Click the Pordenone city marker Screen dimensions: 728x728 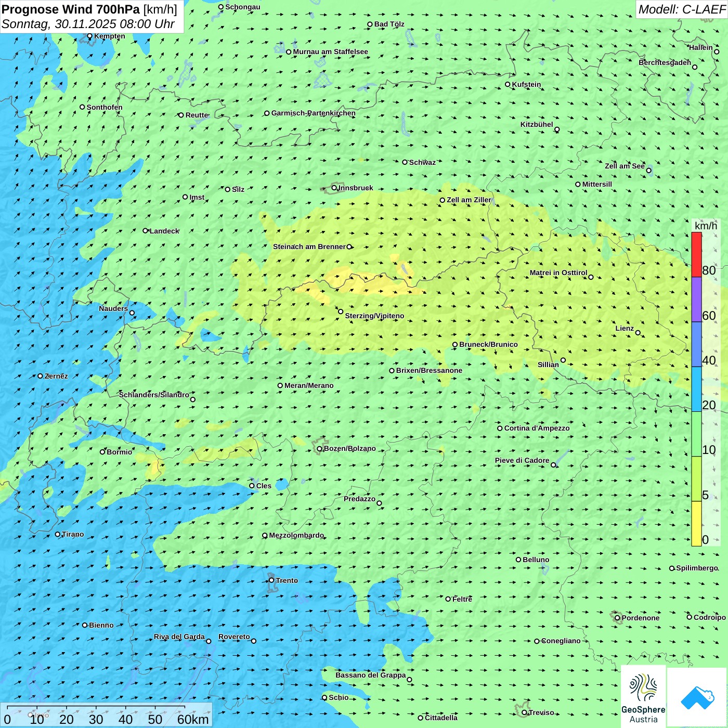617,618
